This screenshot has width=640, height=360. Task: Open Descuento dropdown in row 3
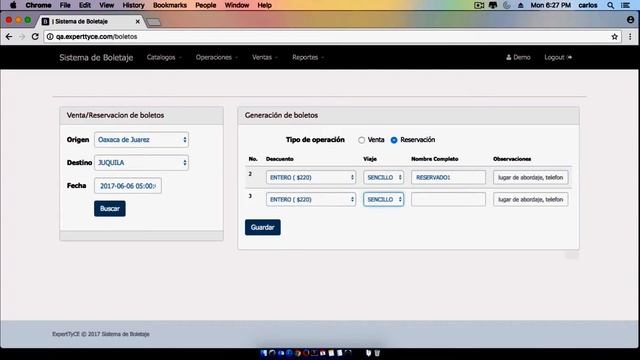[x=311, y=200]
